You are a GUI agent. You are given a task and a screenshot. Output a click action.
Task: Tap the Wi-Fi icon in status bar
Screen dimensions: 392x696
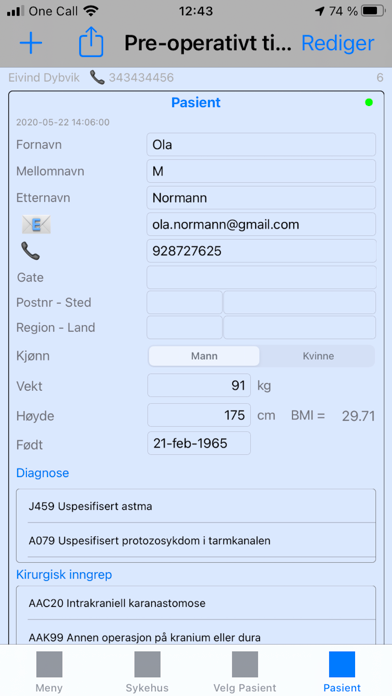(91, 11)
